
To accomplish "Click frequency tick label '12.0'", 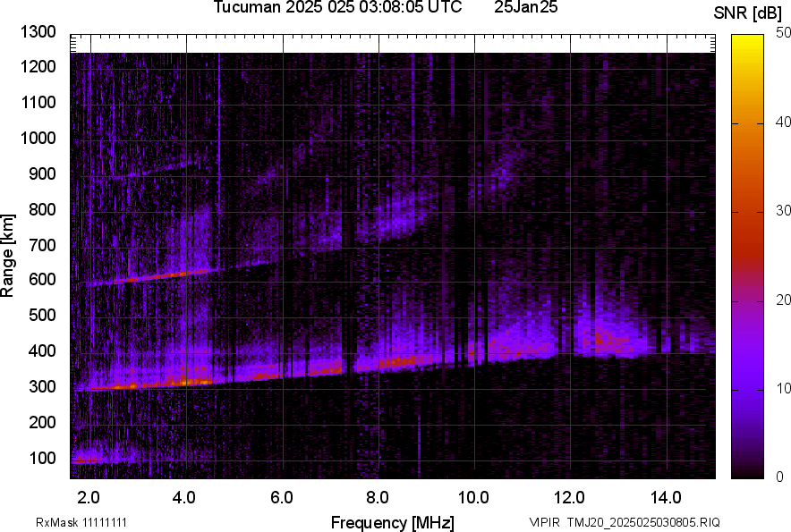I will point(570,498).
